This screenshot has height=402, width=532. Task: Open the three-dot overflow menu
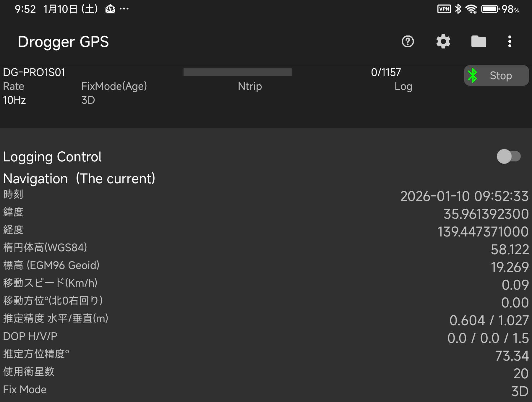pos(510,42)
